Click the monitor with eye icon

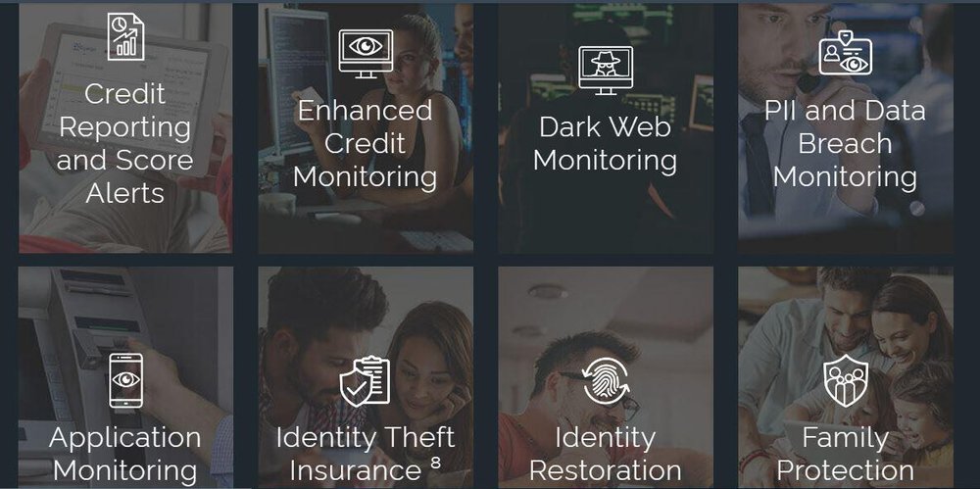[x=366, y=53]
